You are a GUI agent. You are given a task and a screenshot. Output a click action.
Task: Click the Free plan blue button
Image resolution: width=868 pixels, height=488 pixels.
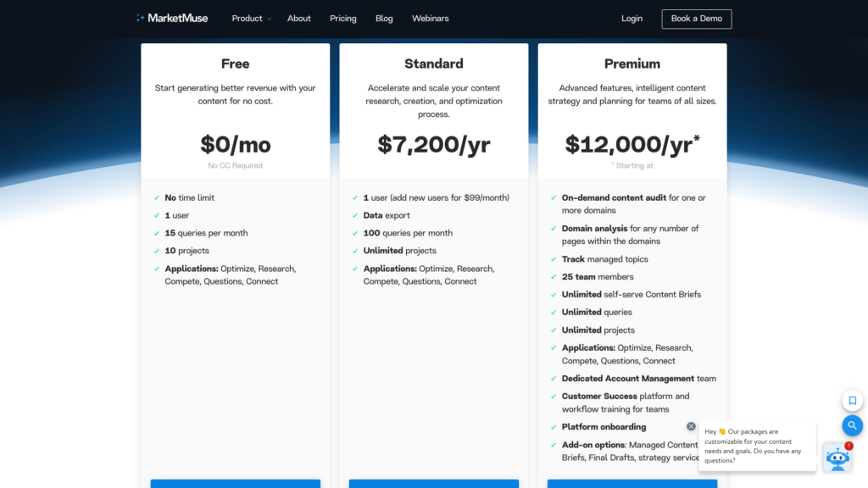point(236,484)
